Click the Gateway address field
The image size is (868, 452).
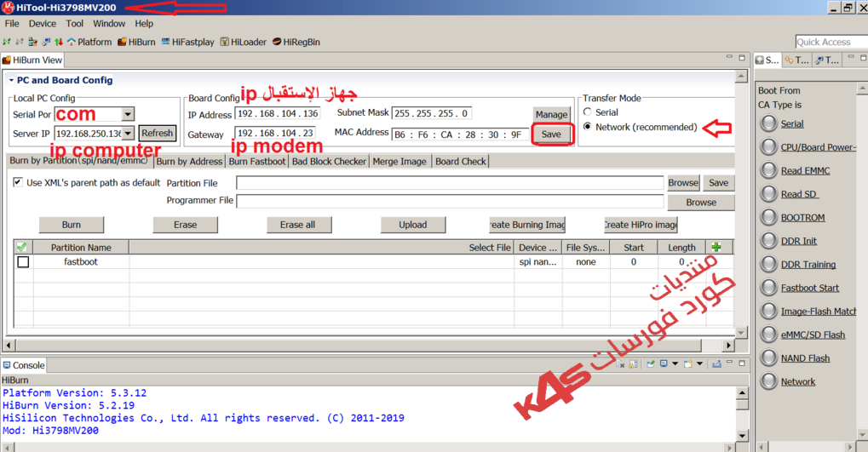[x=275, y=134]
